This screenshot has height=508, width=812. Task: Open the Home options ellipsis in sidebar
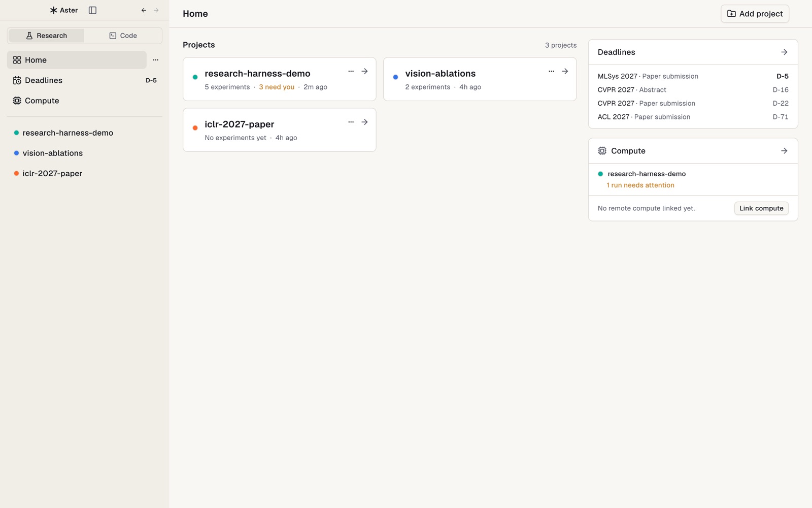[x=156, y=60]
